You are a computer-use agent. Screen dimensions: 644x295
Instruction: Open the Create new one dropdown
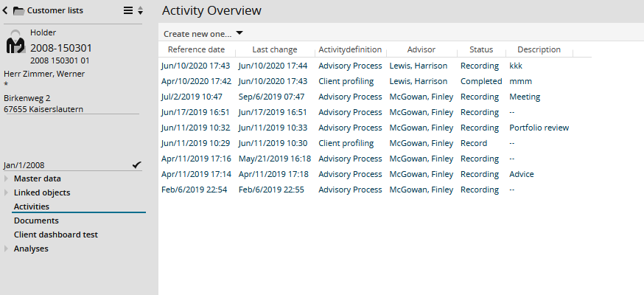[203, 33]
